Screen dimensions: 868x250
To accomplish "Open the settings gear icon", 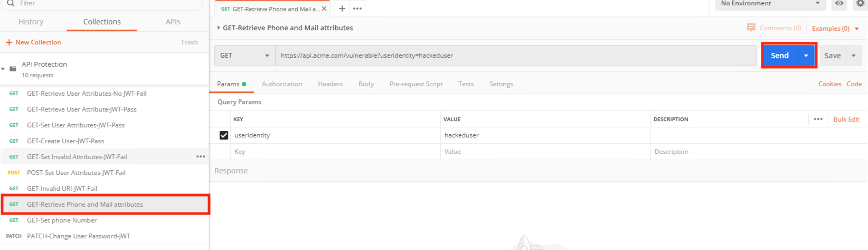I will (860, 4).
